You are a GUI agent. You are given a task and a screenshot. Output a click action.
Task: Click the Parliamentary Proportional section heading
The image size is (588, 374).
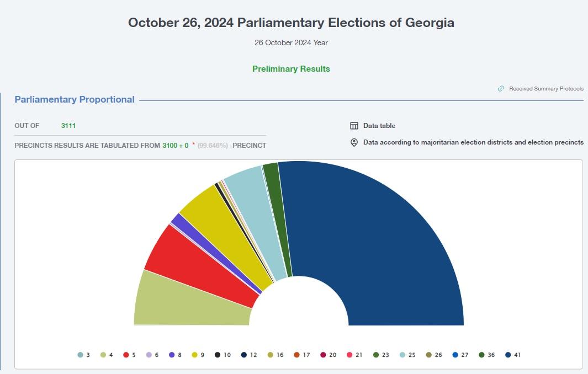coord(75,100)
